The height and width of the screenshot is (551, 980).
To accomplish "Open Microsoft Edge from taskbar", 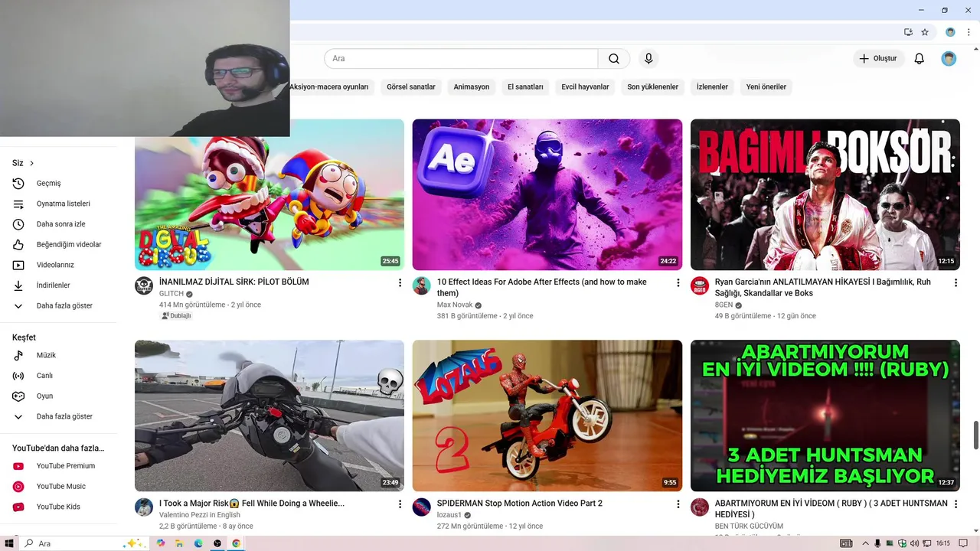I will pos(198,543).
